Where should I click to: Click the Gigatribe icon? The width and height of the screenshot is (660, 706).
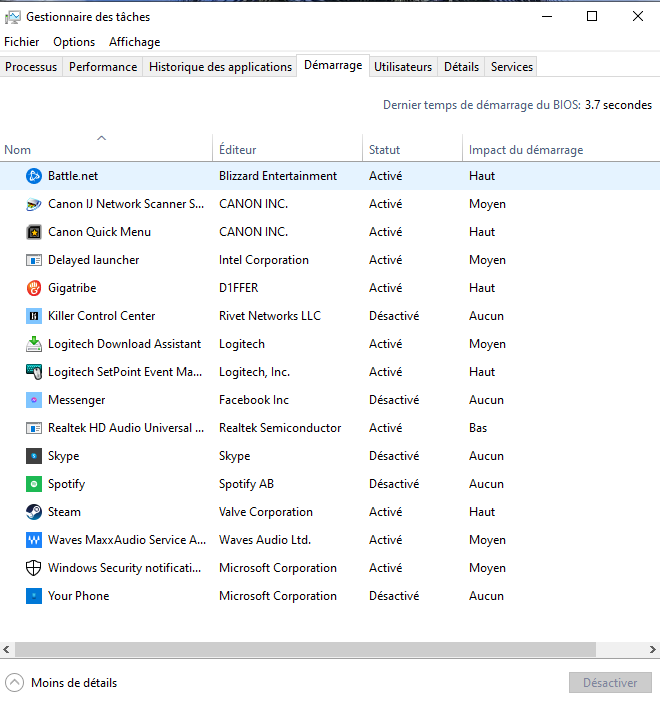point(34,288)
